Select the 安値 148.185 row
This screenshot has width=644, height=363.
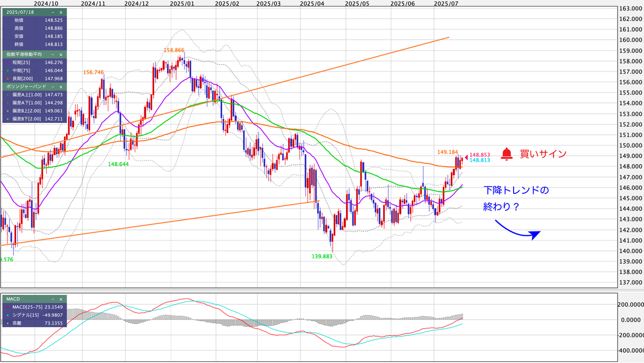click(x=34, y=36)
